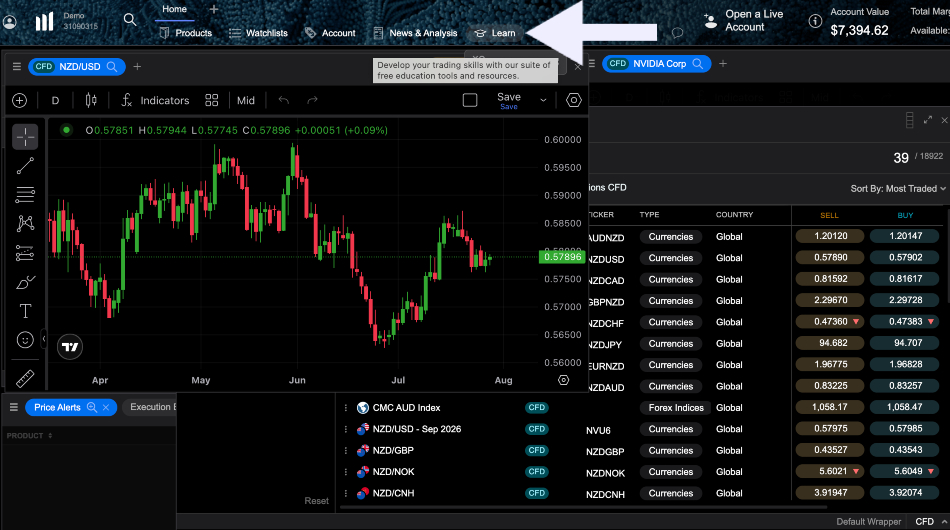Viewport: 950px width, 530px height.
Task: Open the Products menu
Action: click(x=185, y=33)
